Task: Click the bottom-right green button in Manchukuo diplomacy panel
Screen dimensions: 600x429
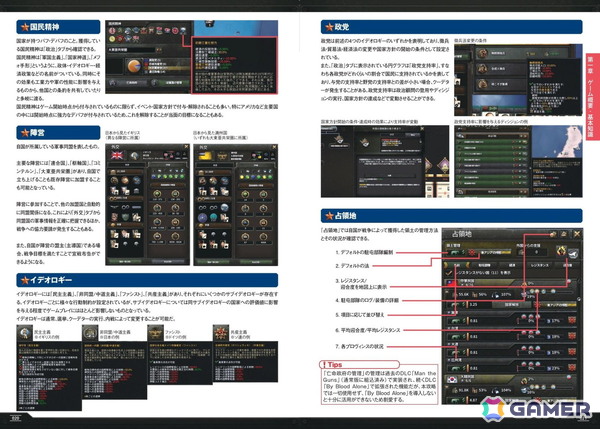Action: [x=256, y=261]
